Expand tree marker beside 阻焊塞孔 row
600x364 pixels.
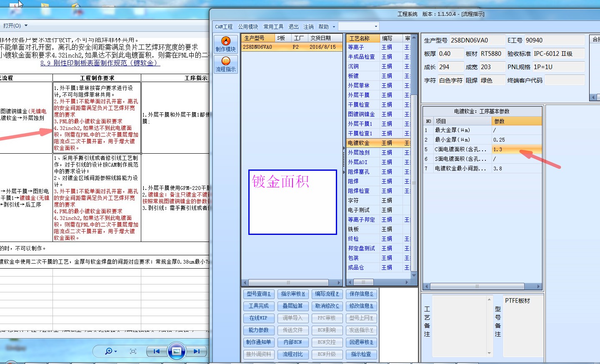point(344,172)
